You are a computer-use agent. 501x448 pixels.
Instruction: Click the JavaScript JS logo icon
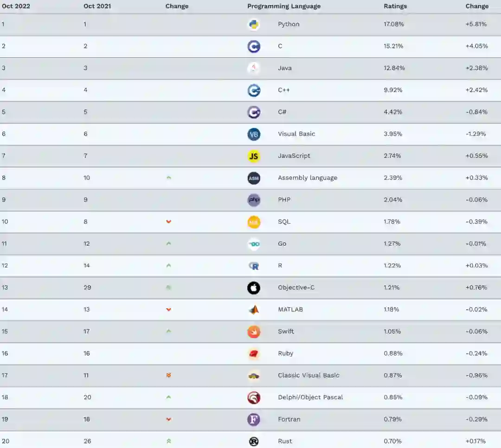click(254, 156)
